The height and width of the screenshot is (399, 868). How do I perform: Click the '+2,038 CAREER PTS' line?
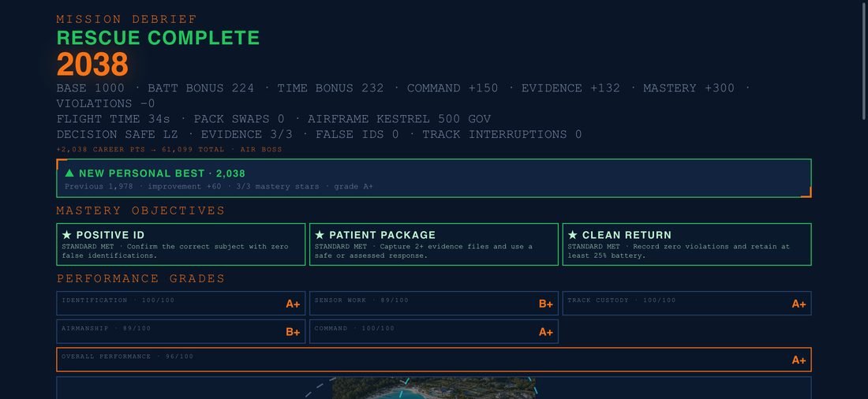pos(169,149)
